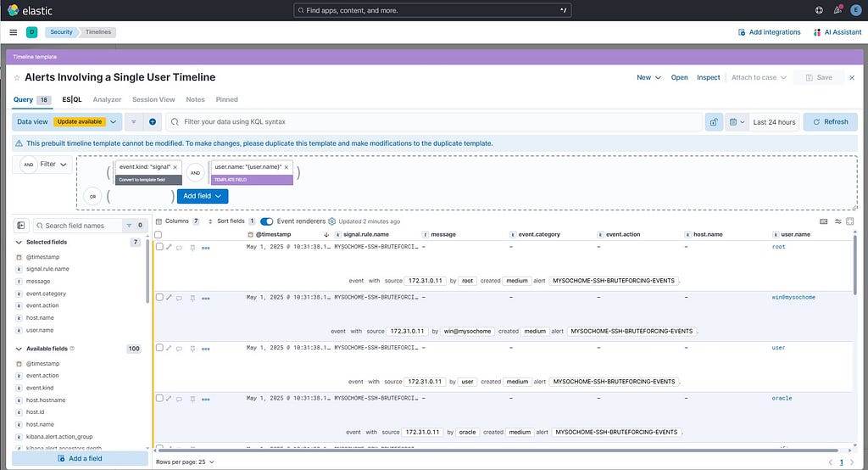Open the Add field dropdown
Image resolution: width=868 pixels, height=470 pixels.
203,196
